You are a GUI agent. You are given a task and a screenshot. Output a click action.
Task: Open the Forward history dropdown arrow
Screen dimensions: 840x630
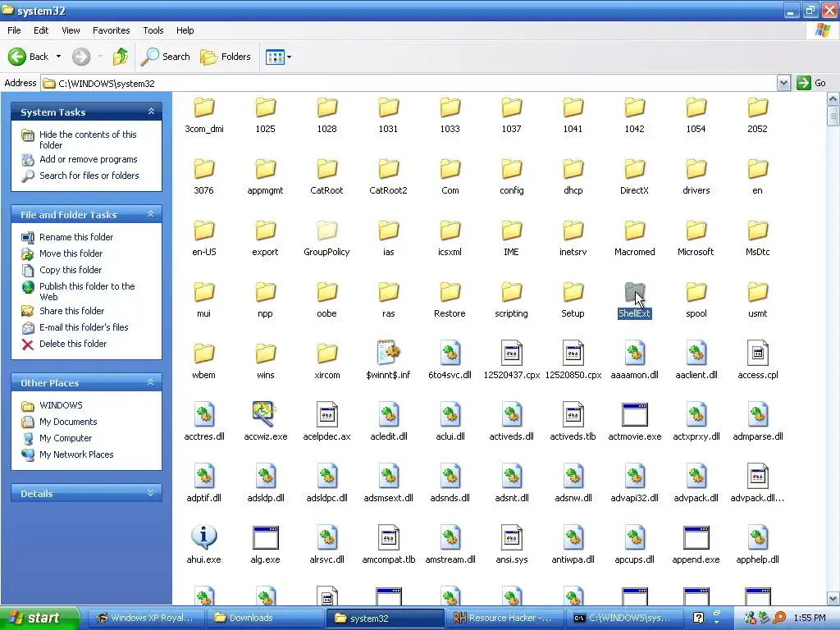coord(100,57)
